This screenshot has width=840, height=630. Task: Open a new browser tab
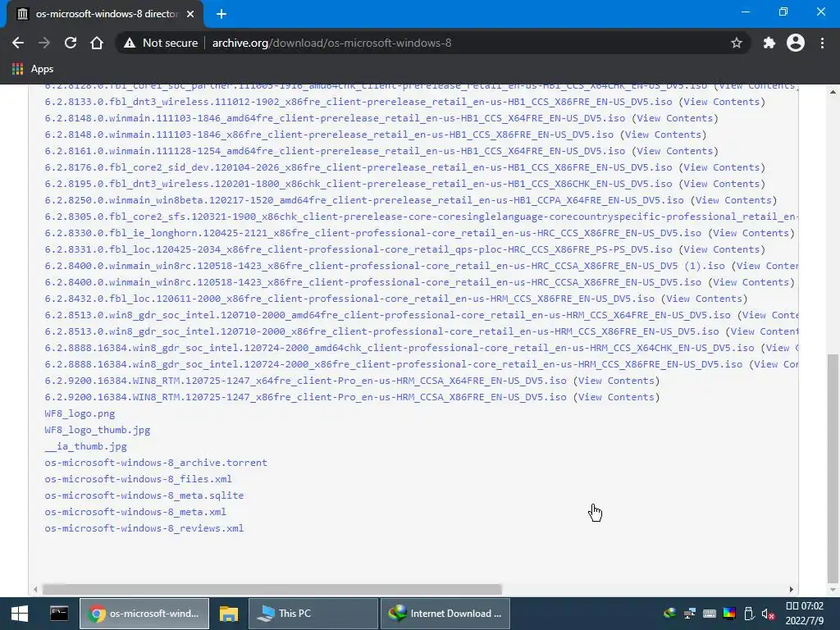[221, 14]
